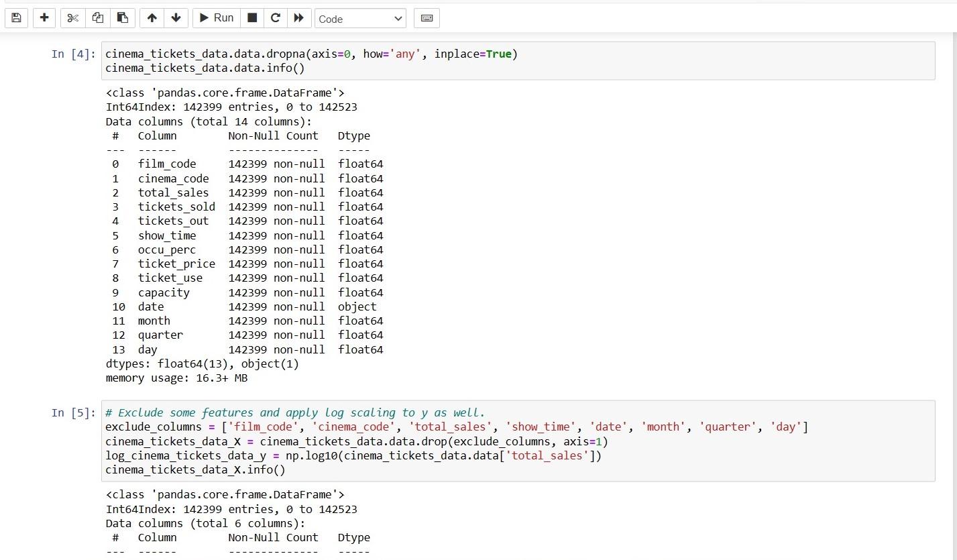Move selected cell down arrow
Image resolution: width=957 pixels, height=560 pixels.
pos(176,18)
